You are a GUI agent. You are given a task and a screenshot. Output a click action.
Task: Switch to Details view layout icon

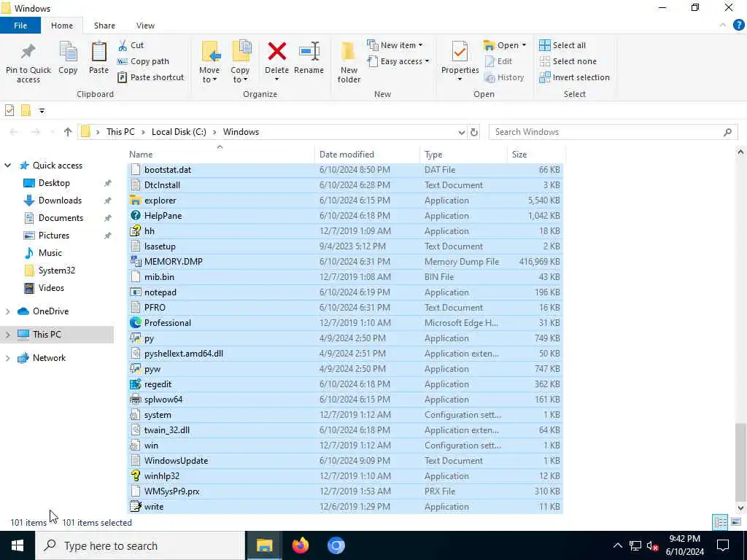pos(720,522)
